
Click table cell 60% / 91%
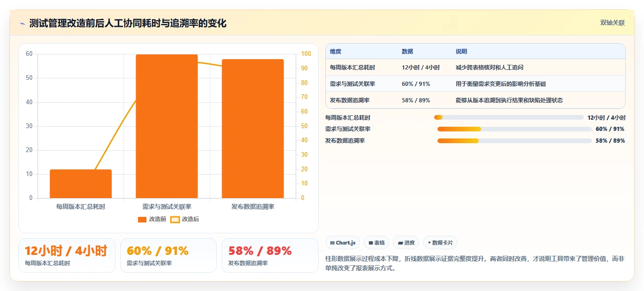coord(416,84)
